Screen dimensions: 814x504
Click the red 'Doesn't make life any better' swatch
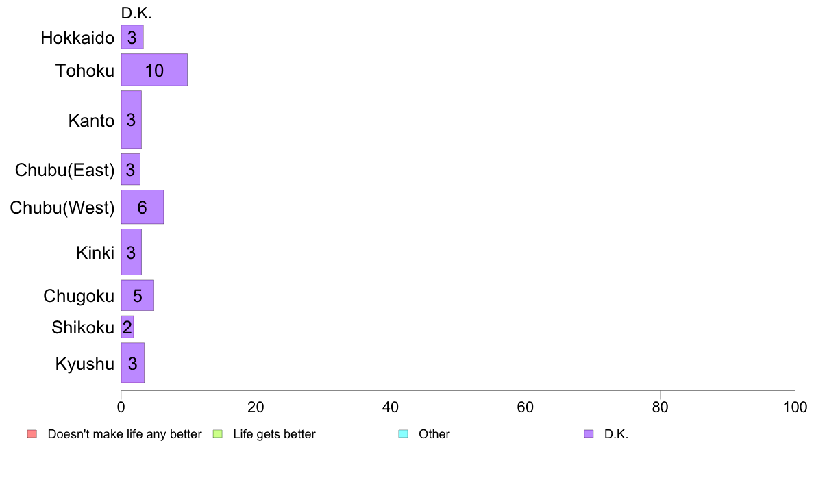point(32,434)
